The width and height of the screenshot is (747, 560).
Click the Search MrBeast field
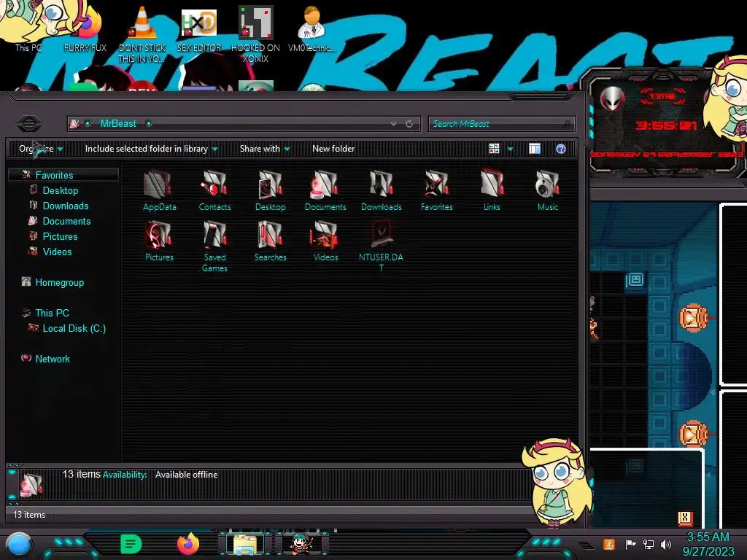501,124
